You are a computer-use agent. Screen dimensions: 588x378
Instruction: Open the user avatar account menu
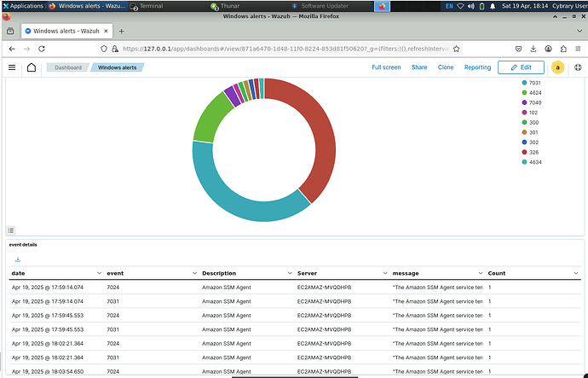pos(557,67)
